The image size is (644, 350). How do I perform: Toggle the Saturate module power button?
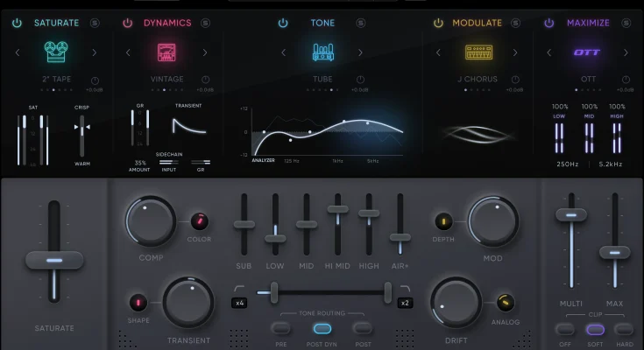click(x=17, y=23)
